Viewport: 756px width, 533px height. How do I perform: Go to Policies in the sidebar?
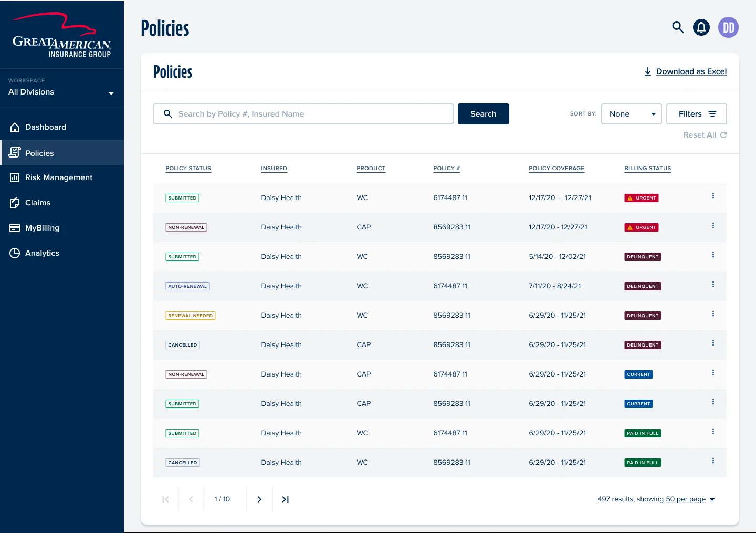[62, 153]
